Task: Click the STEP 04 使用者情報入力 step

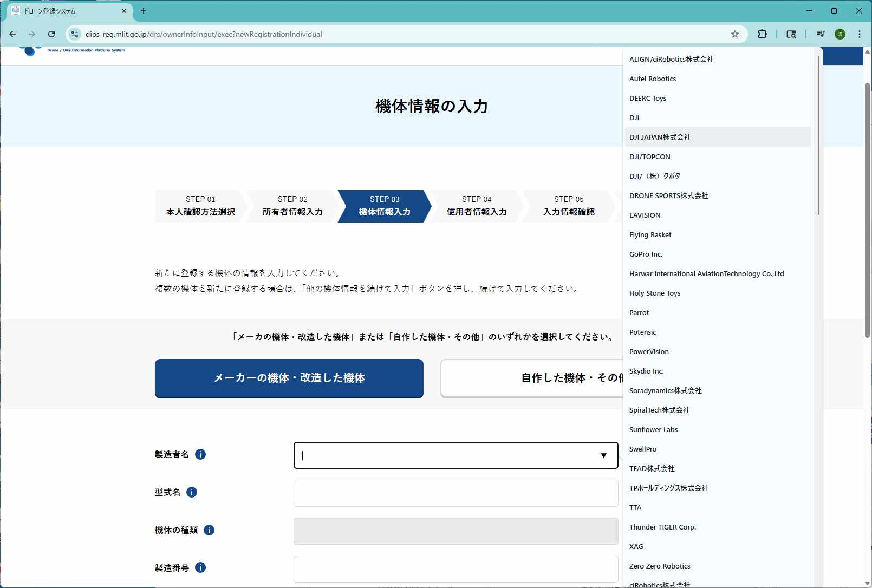Action: [477, 206]
